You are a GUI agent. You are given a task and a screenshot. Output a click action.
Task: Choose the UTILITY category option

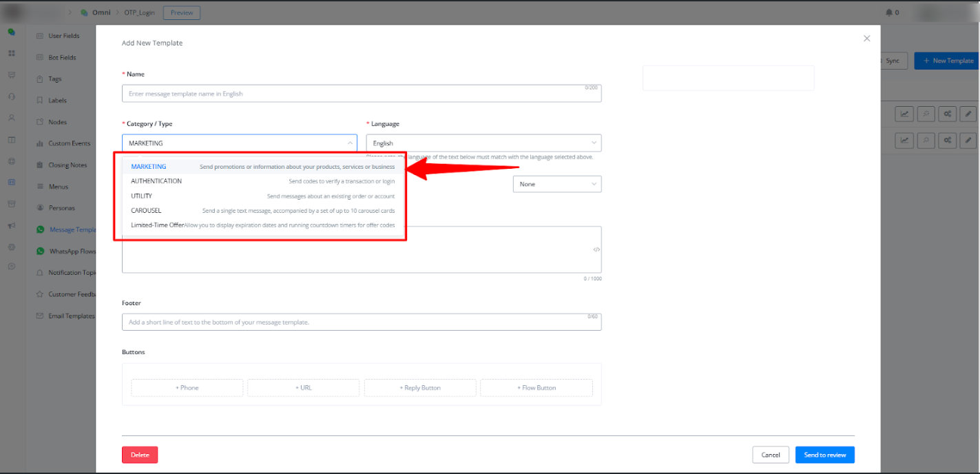point(142,196)
